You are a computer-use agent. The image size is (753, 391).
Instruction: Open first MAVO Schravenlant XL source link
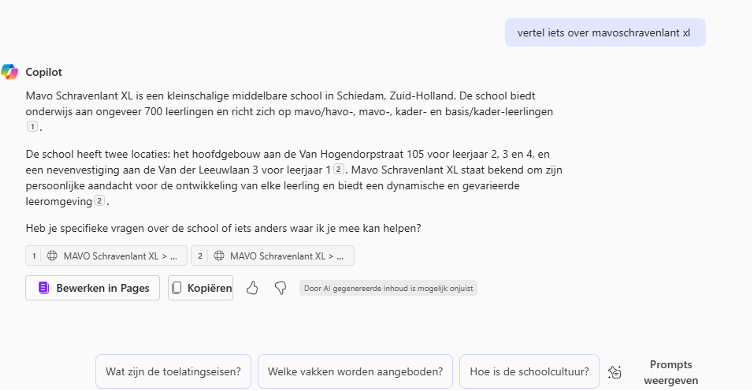tap(106, 256)
